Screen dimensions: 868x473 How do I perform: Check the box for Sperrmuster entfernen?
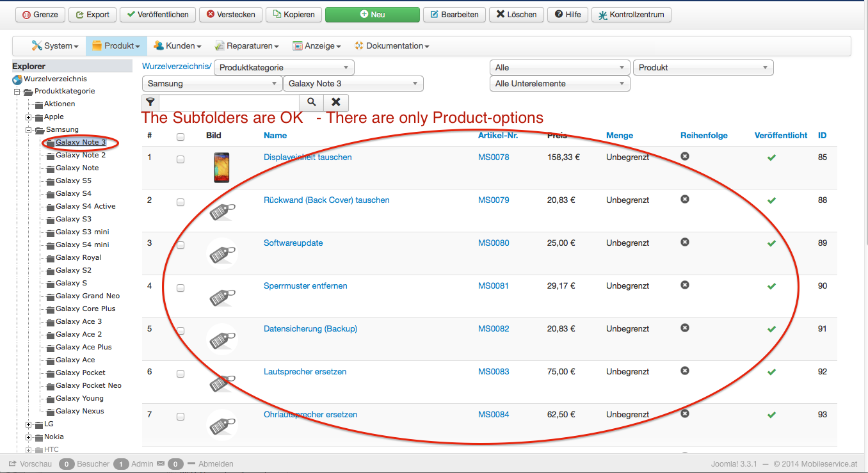181,288
